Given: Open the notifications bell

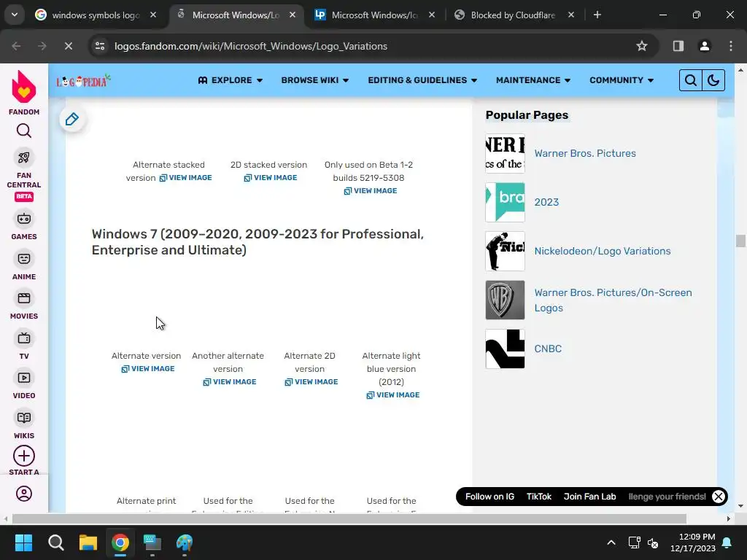Looking at the screenshot, I should click(x=727, y=542).
